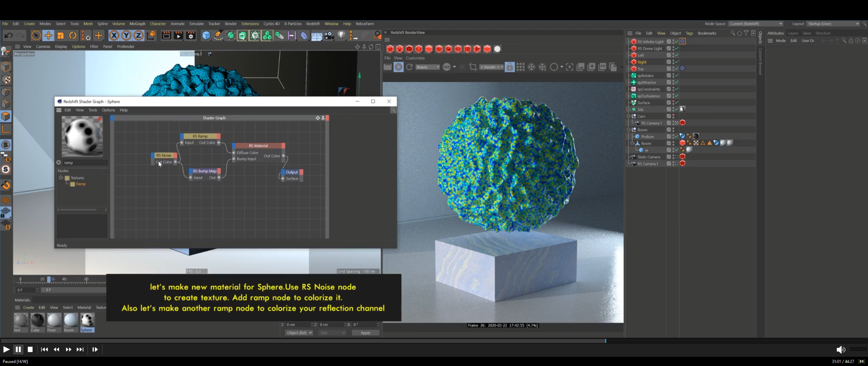Click the ramp search field in Shader Graph

point(85,163)
